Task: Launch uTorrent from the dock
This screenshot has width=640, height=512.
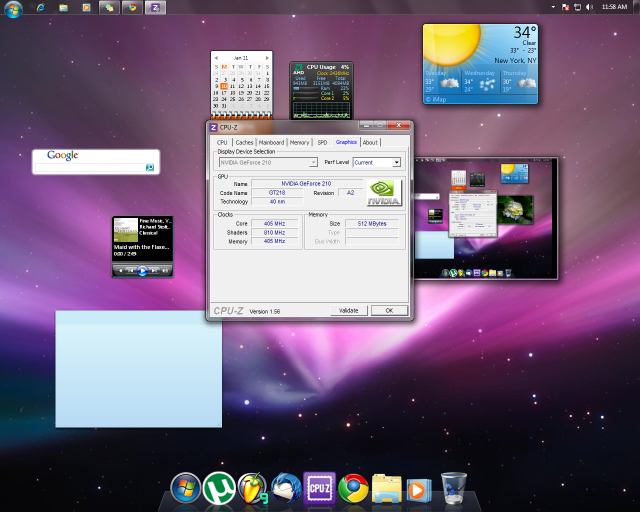Action: click(219, 488)
